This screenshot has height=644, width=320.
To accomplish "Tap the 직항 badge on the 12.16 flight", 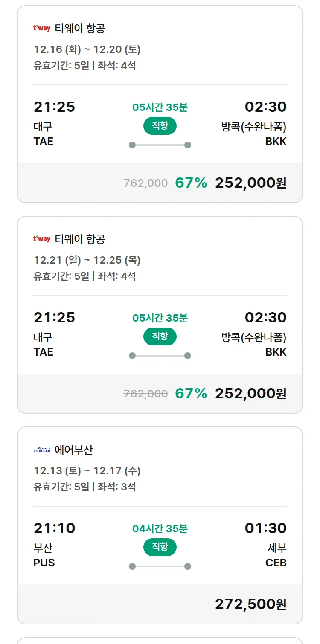I will coord(160,126).
